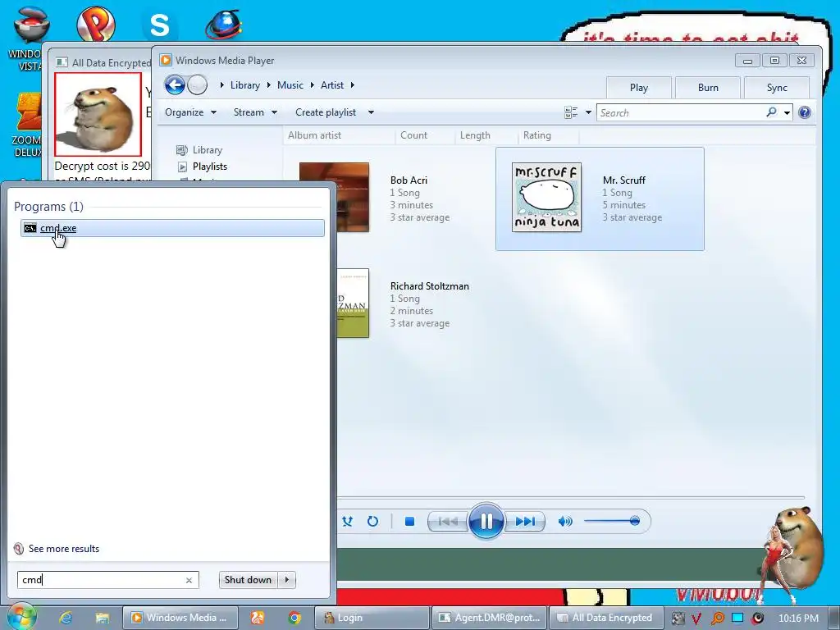
Task: Open the Organize menu
Action: pos(190,112)
